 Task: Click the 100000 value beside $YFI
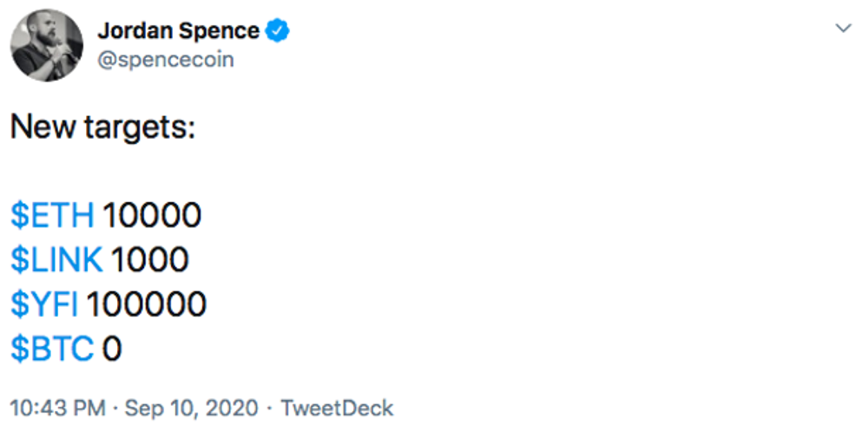click(147, 304)
